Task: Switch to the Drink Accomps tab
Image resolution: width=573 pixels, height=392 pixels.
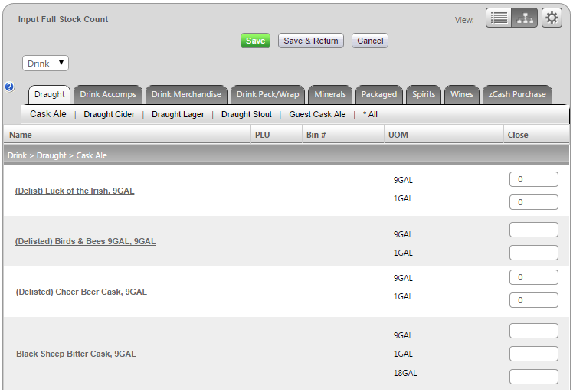Action: click(108, 95)
